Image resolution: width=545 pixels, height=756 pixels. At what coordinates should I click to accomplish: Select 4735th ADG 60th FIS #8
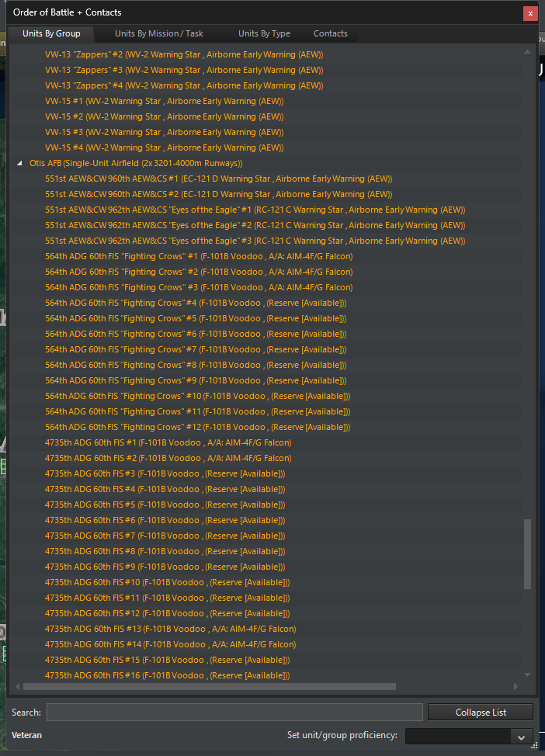[165, 551]
